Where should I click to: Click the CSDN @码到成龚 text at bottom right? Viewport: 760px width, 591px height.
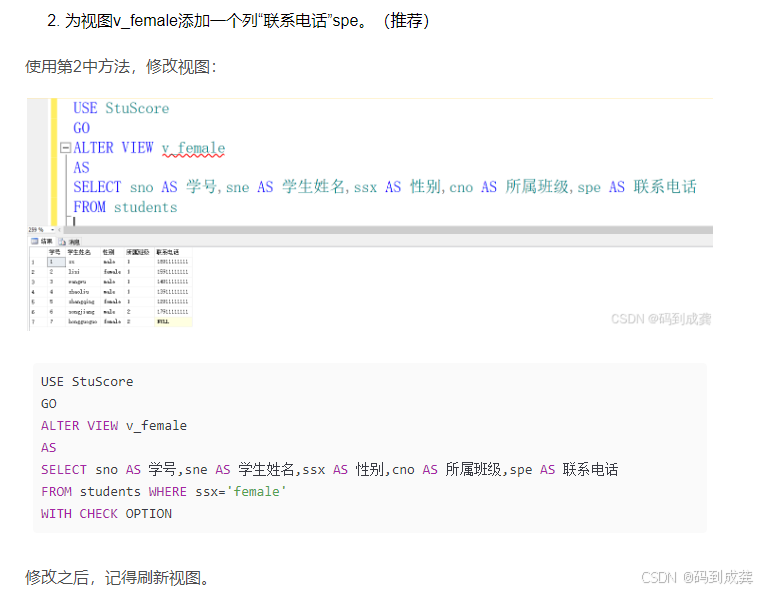(696, 577)
